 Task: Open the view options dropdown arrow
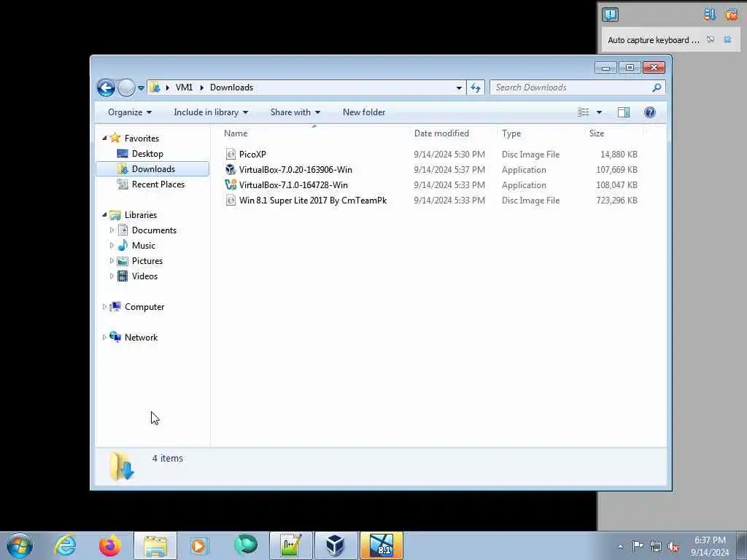coord(600,112)
